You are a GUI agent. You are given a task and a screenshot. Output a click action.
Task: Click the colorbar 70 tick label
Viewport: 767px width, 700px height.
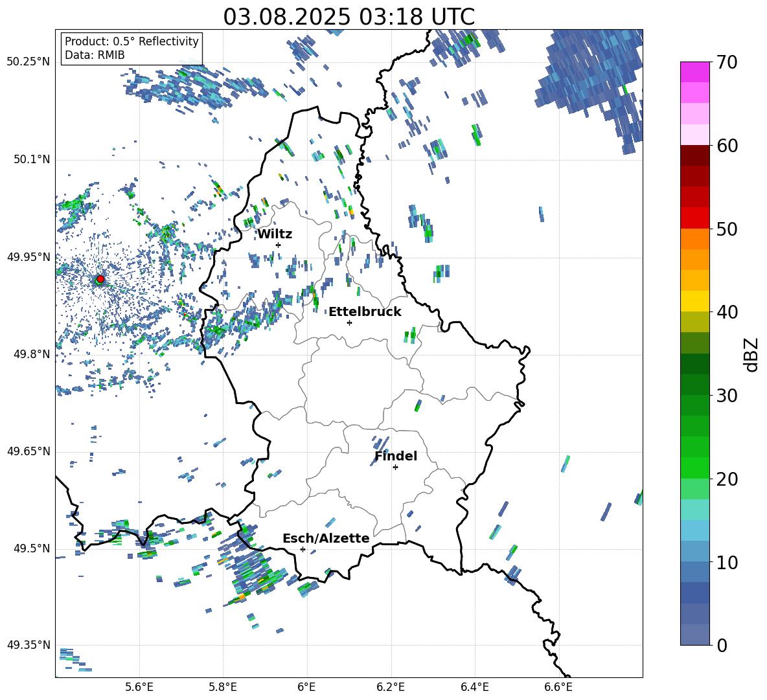pyautogui.click(x=727, y=62)
